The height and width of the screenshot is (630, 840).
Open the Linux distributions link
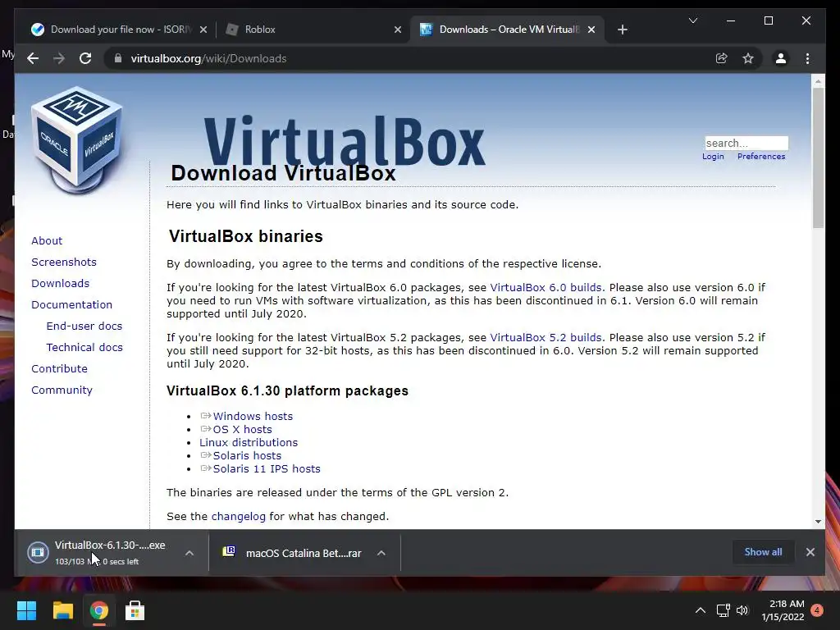click(x=249, y=442)
